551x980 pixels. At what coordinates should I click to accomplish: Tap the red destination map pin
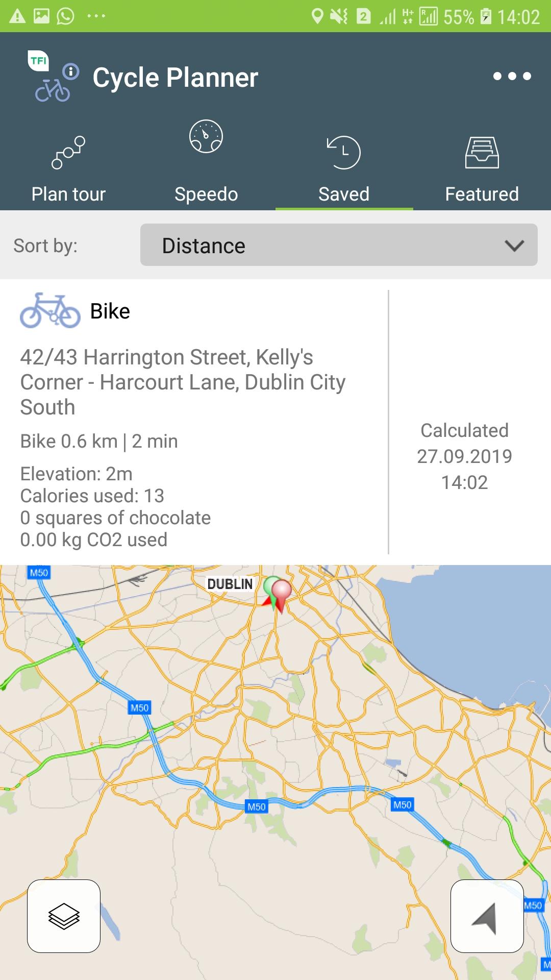click(281, 592)
